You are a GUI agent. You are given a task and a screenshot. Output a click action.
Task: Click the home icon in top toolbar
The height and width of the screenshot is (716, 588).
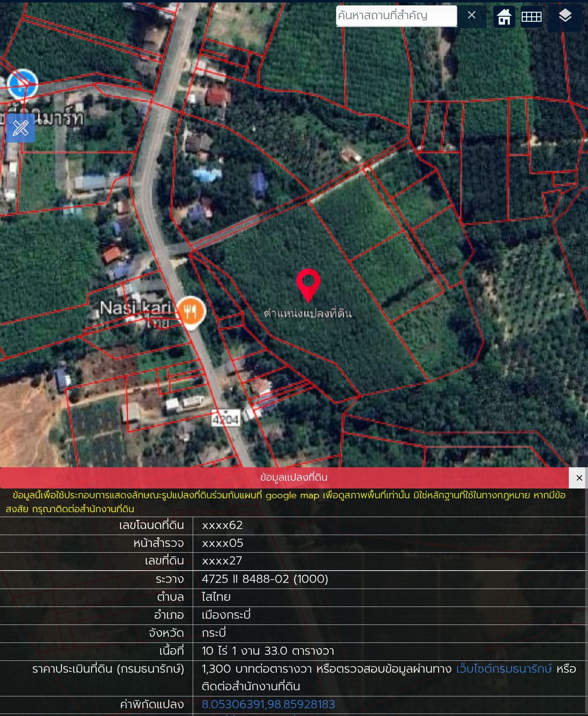tap(504, 17)
